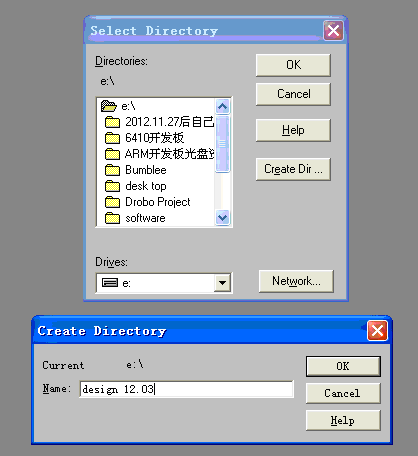This screenshot has height=456, width=418.
Task: Click the directory list scroll-up arrow
Action: [x=222, y=107]
